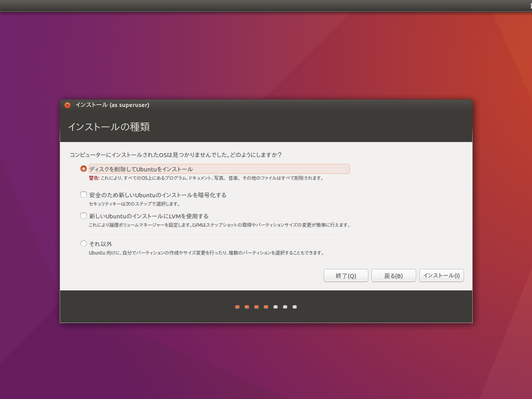
Task: Click the window title インストール (as superuser)
Action: [x=112, y=105]
